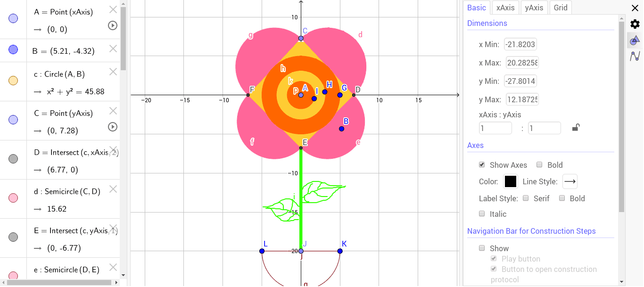Open the axes Line Style dropdown

pos(570,181)
